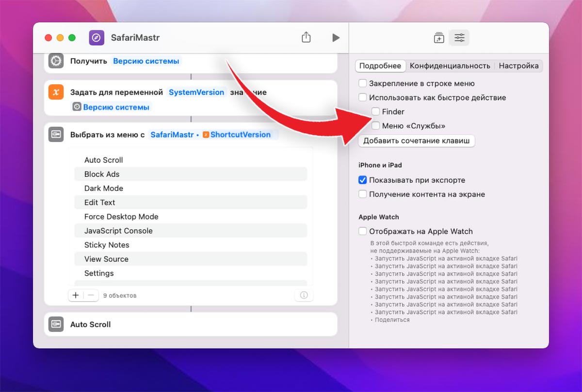This screenshot has width=582, height=392.
Task: Click the gear icon of Получить action
Action: click(56, 61)
